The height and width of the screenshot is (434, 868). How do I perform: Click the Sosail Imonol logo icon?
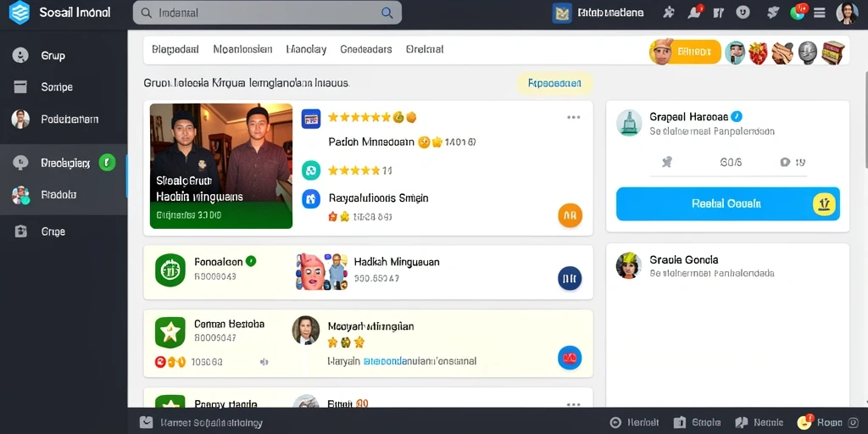tap(19, 12)
